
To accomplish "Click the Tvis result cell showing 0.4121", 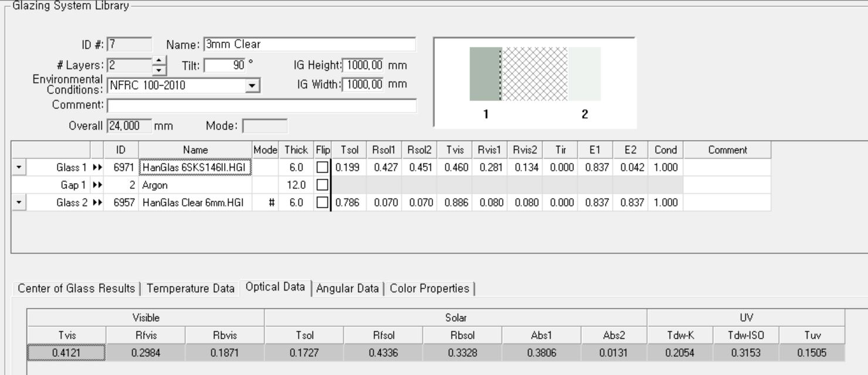I will [x=67, y=353].
